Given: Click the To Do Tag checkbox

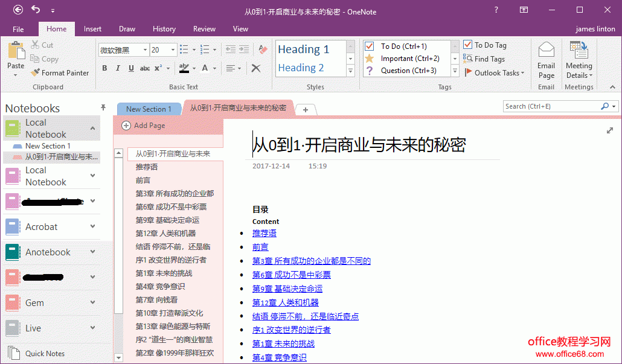Looking at the screenshot, I should pos(468,45).
